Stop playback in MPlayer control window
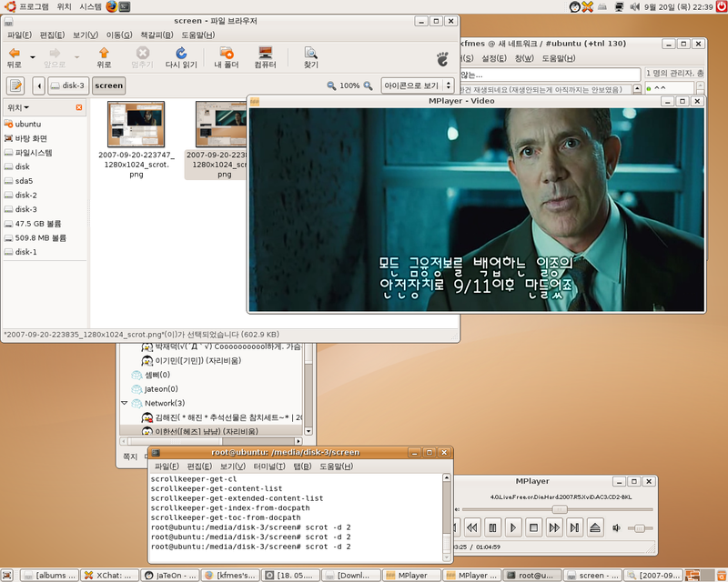Screen dimensions: 728x582 click(533, 527)
